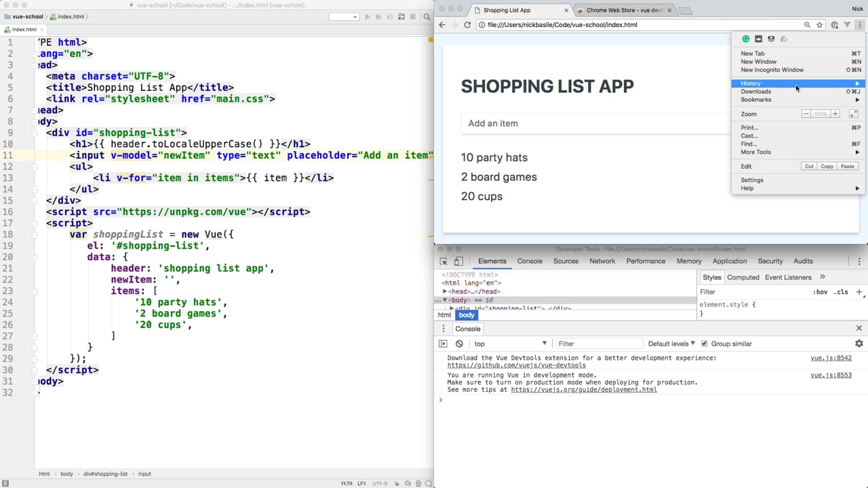Switch to the Sources DevTools tab
Screen dimensions: 868x488
566,261
